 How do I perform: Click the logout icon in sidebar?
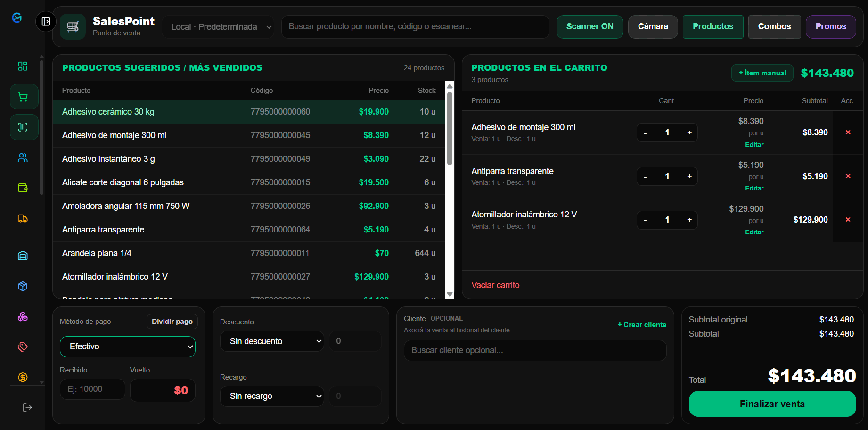[27, 407]
